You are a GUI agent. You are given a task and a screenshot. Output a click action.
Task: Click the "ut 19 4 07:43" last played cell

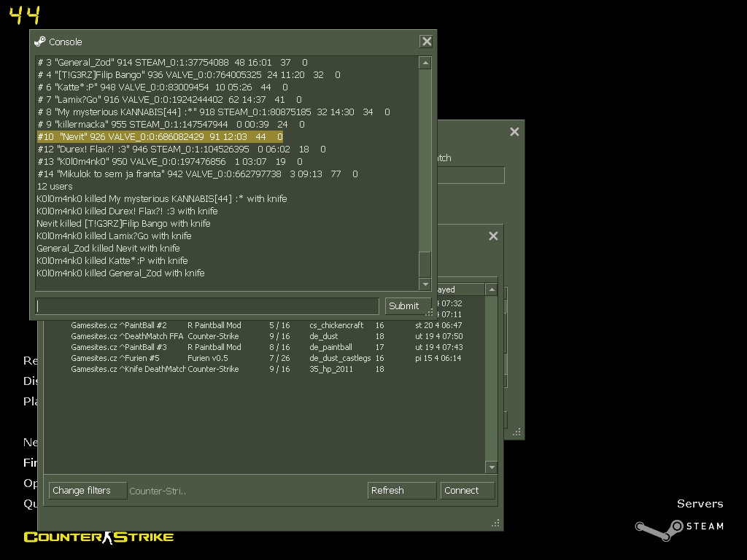[x=438, y=347]
